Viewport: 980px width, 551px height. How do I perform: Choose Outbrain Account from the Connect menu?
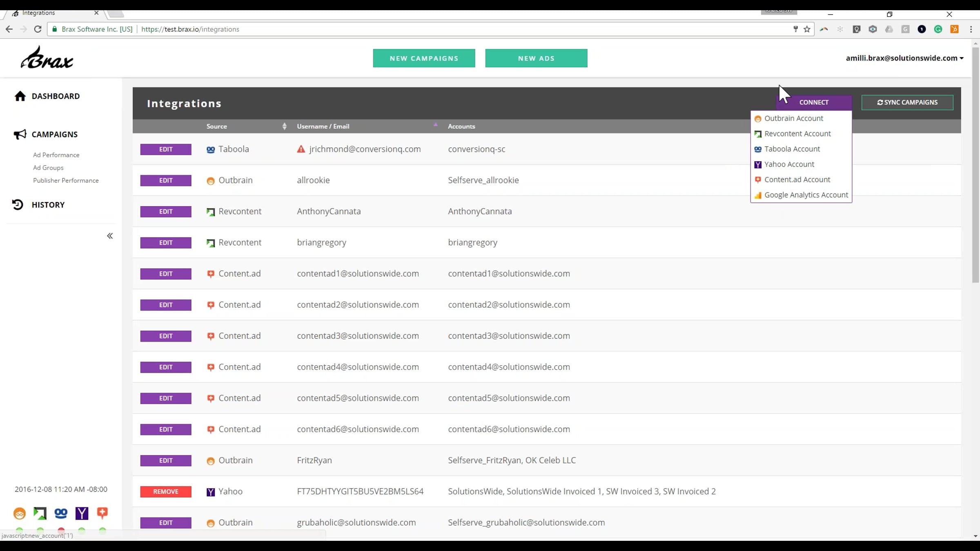pos(794,118)
